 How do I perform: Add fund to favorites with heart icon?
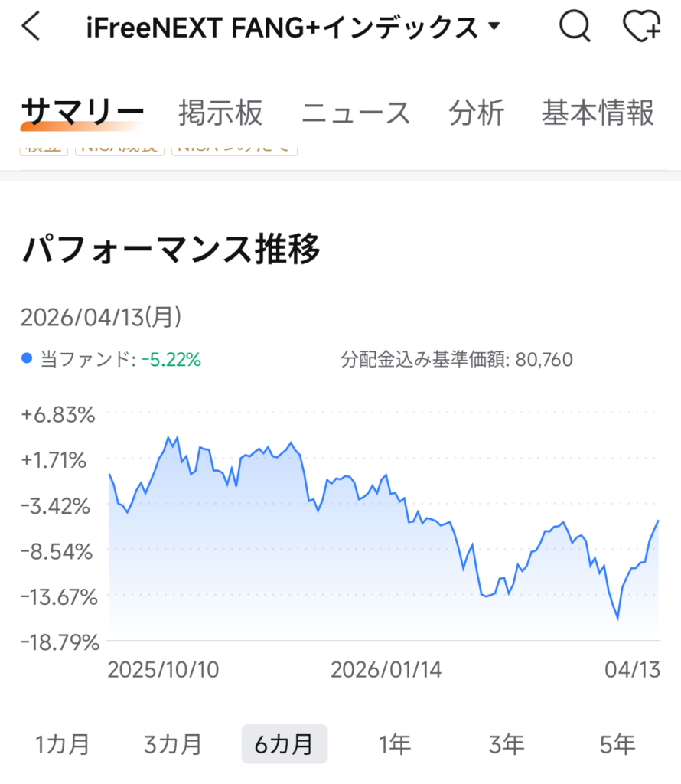tap(641, 28)
